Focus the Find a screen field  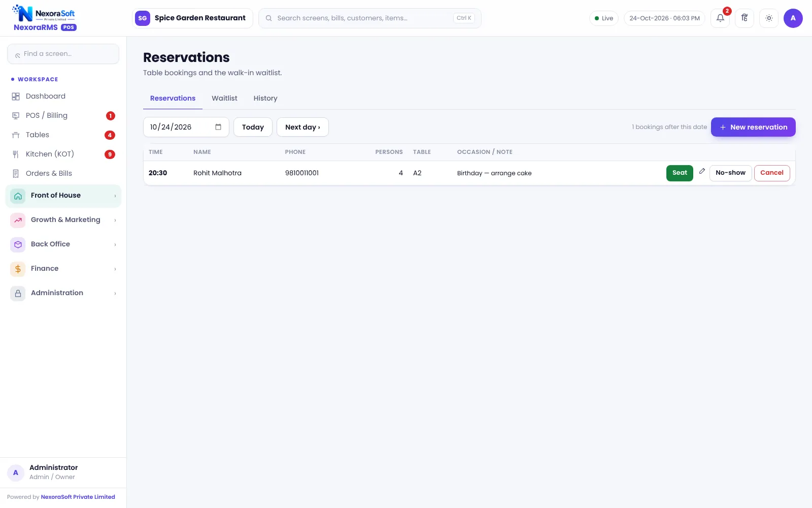[x=63, y=54]
